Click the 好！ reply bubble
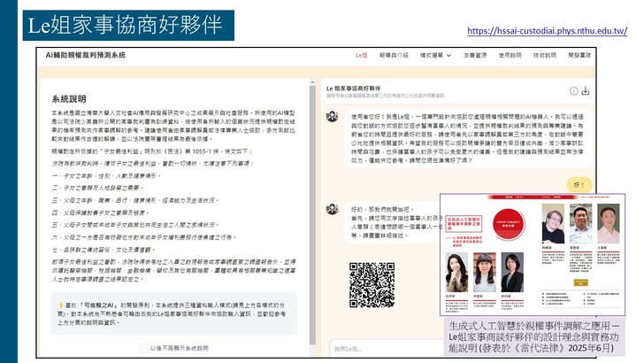644x363 pixels. [x=573, y=184]
